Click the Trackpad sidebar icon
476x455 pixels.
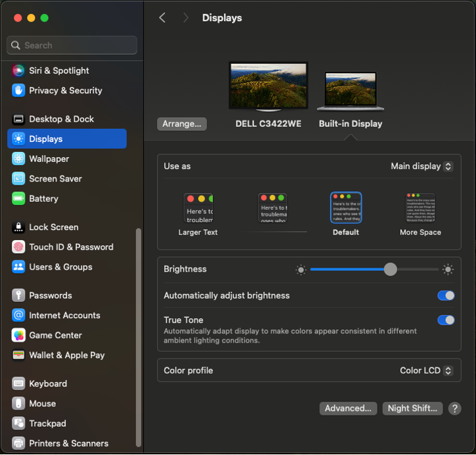pos(18,423)
